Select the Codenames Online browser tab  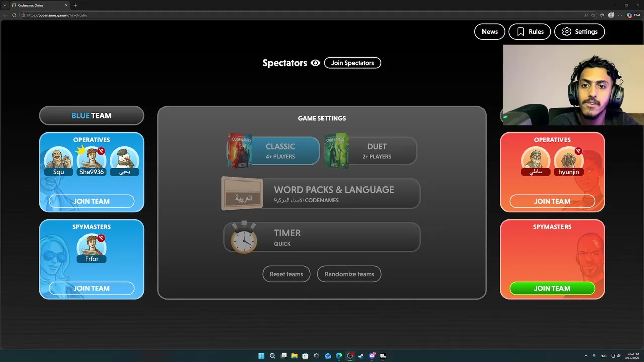(x=40, y=5)
